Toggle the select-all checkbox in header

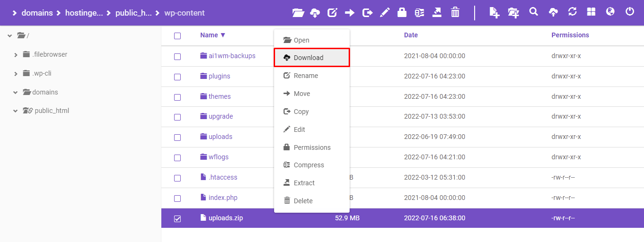177,36
